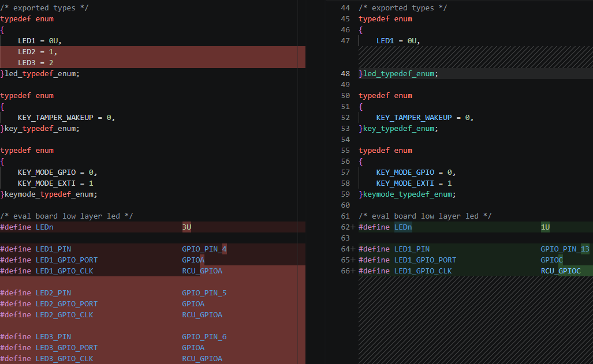Click '/* exported types */' comment in left pane
Screen dimensions: 593x364
point(44,8)
